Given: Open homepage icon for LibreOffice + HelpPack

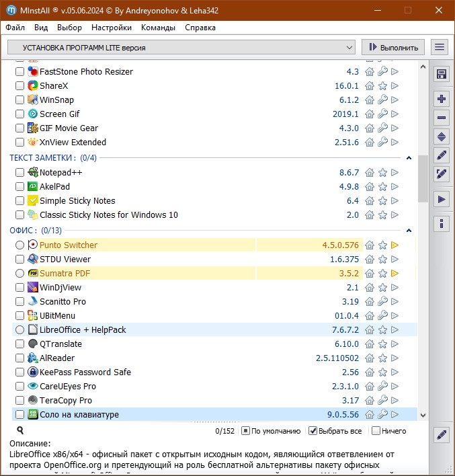Looking at the screenshot, I should click(x=370, y=329).
